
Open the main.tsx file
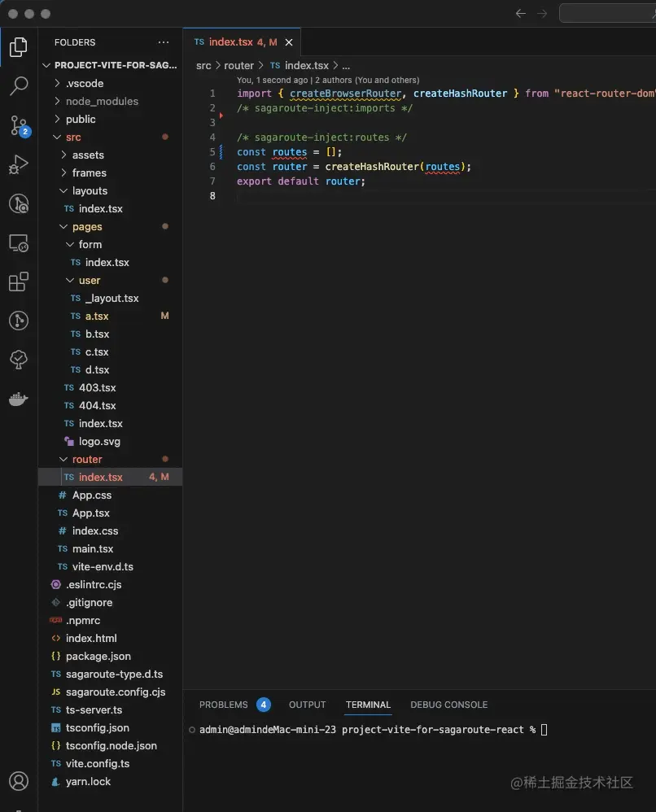111,549
